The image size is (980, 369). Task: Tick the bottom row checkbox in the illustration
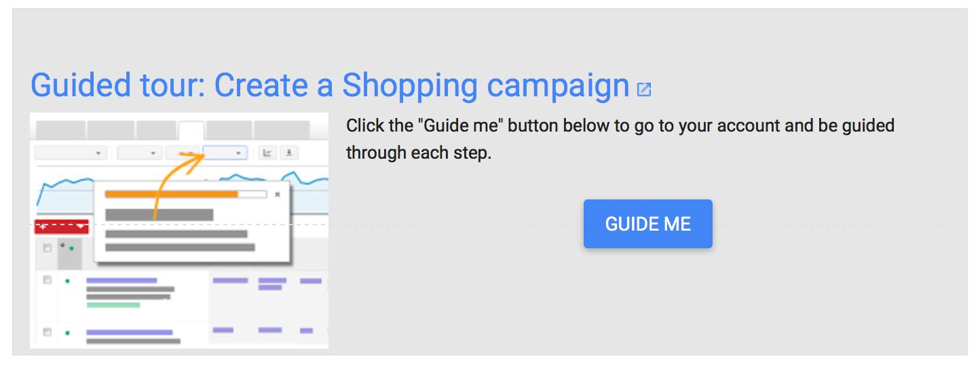[47, 332]
